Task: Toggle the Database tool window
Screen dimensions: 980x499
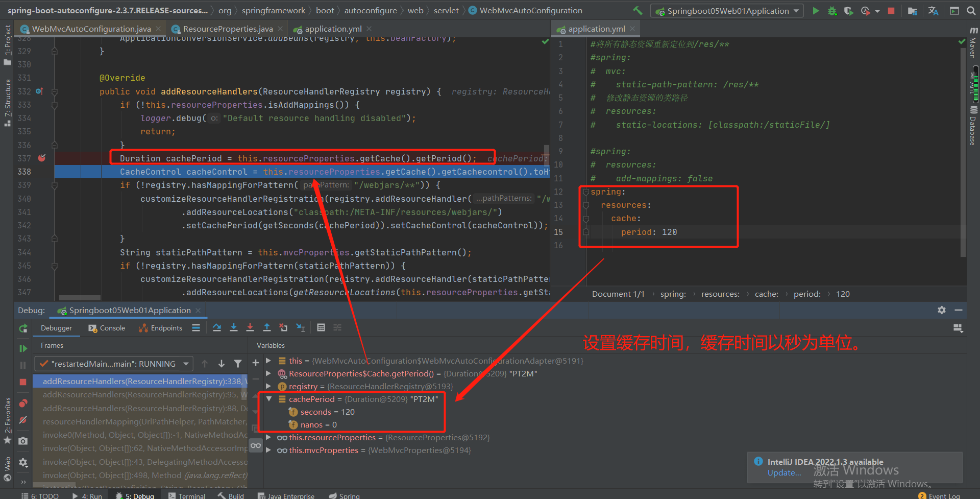Action: point(973,126)
